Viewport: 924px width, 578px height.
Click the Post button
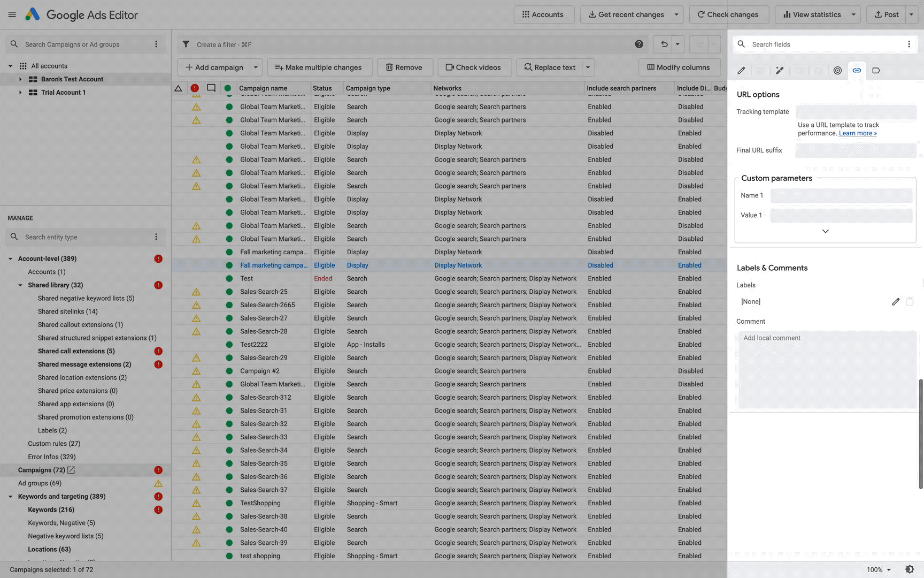pyautogui.click(x=887, y=14)
